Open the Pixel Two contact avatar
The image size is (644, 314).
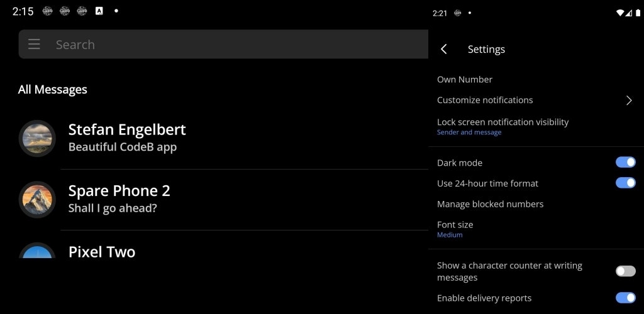(37, 251)
